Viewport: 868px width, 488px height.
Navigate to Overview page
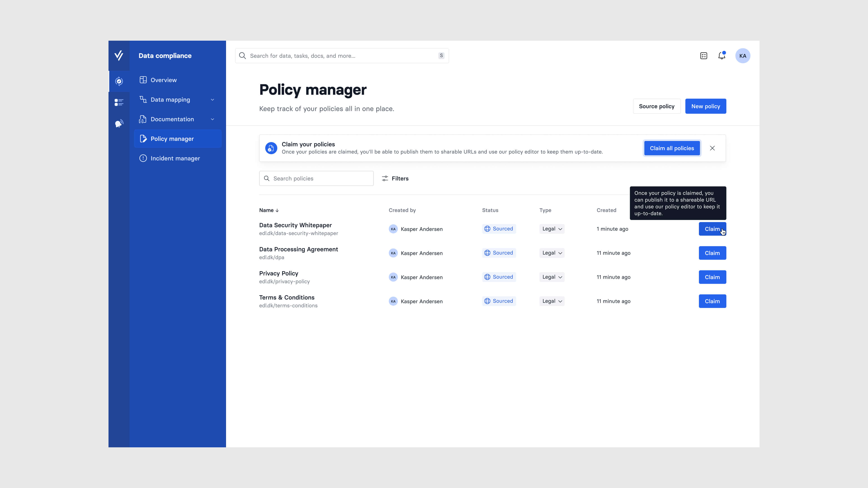click(x=163, y=80)
